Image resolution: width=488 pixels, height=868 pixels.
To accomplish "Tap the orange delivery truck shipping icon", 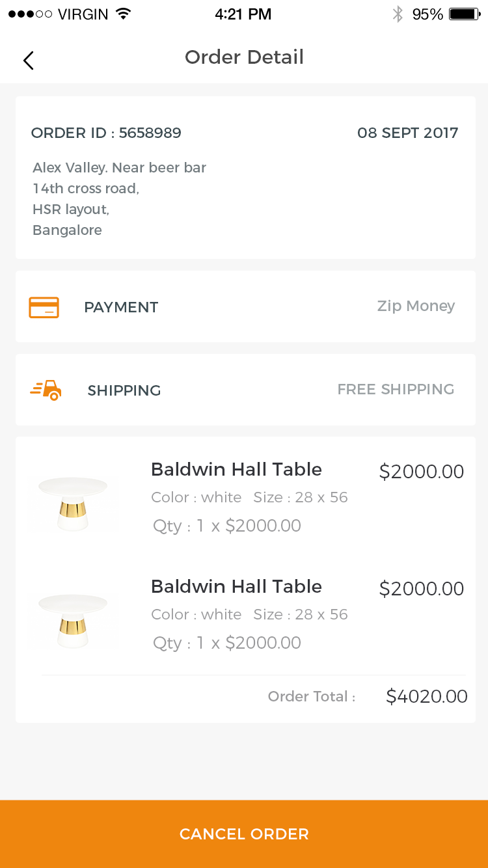I will click(46, 390).
